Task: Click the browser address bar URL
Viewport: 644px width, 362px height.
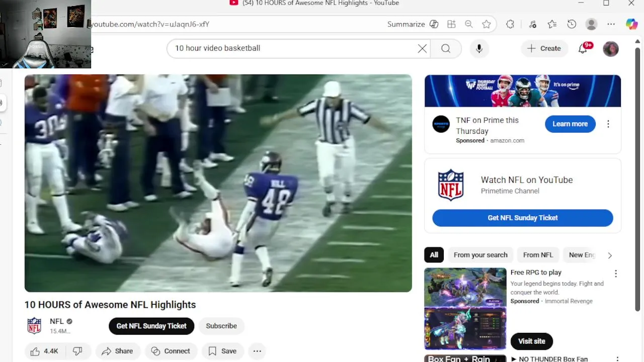Action: tap(149, 24)
